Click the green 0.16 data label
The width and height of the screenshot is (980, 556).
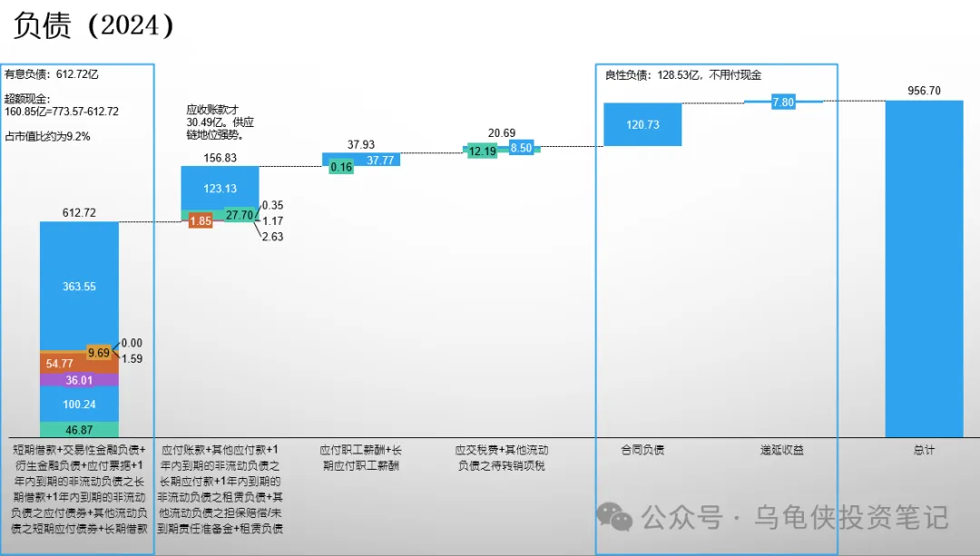(x=341, y=167)
